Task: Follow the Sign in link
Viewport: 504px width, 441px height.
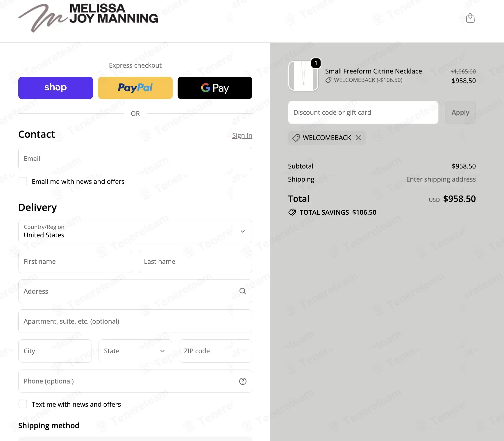Action: pyautogui.click(x=242, y=135)
